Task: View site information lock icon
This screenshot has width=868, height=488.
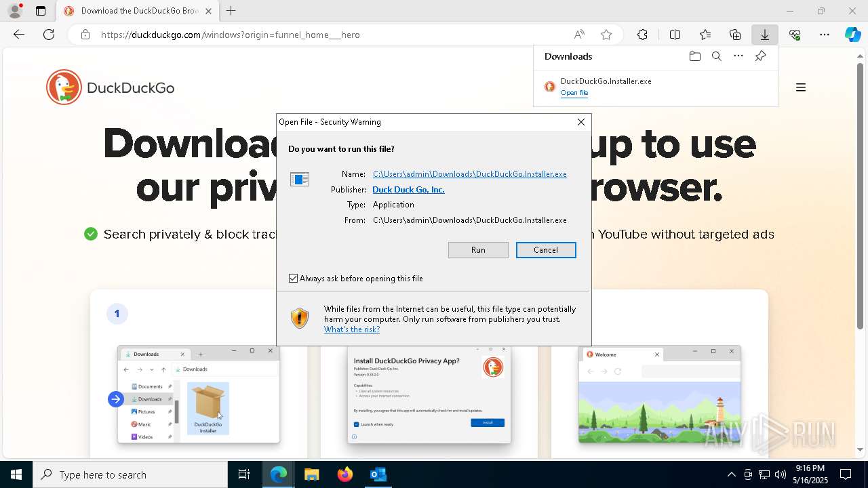Action: click(85, 35)
